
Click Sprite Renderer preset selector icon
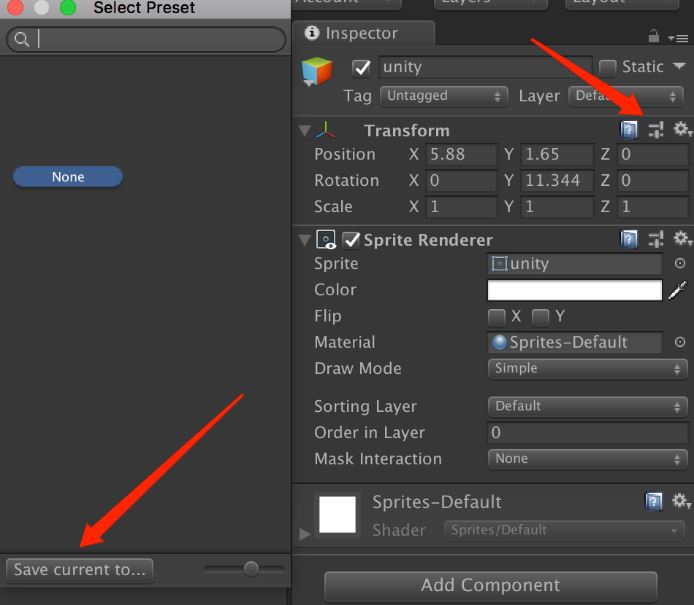pos(656,240)
